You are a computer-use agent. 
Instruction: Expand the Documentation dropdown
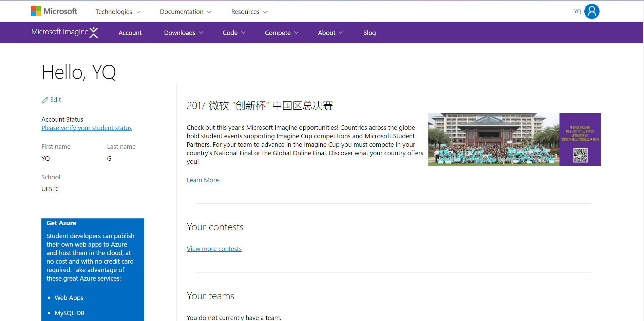point(185,12)
